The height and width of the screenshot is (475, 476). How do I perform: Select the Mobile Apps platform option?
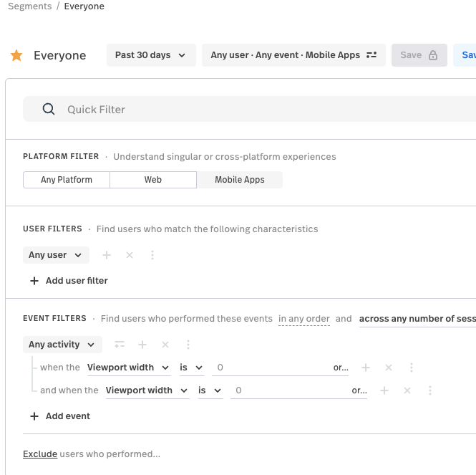(240, 180)
